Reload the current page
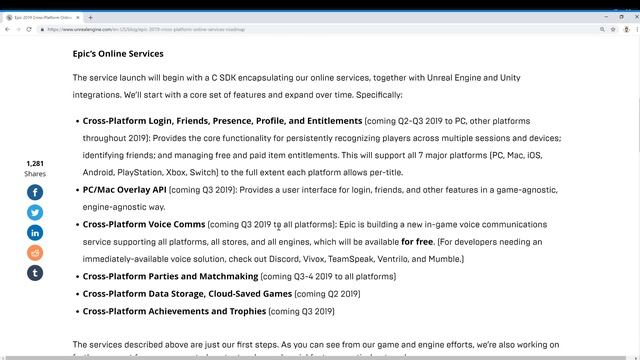 [x=29, y=29]
